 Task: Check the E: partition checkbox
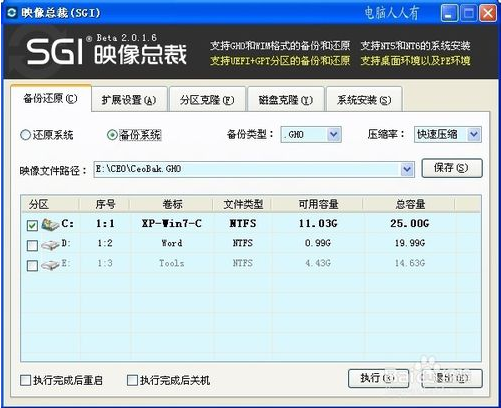tap(32, 266)
